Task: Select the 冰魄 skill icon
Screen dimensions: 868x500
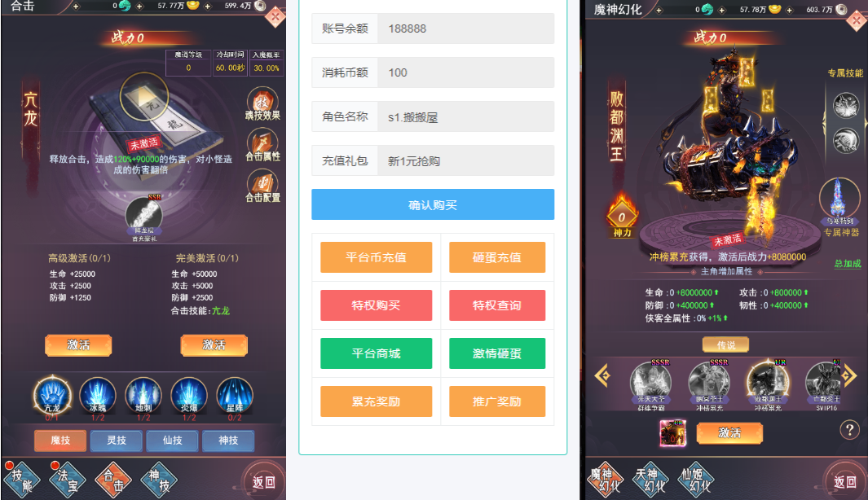Action: 98,397
